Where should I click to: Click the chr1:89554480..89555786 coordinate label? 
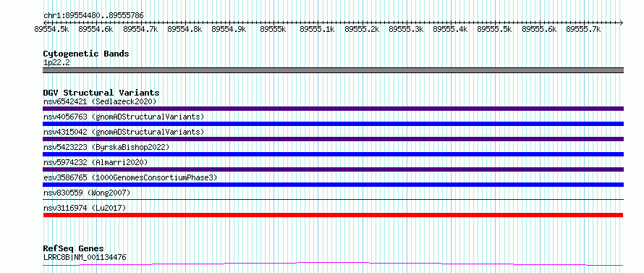pyautogui.click(x=93, y=16)
